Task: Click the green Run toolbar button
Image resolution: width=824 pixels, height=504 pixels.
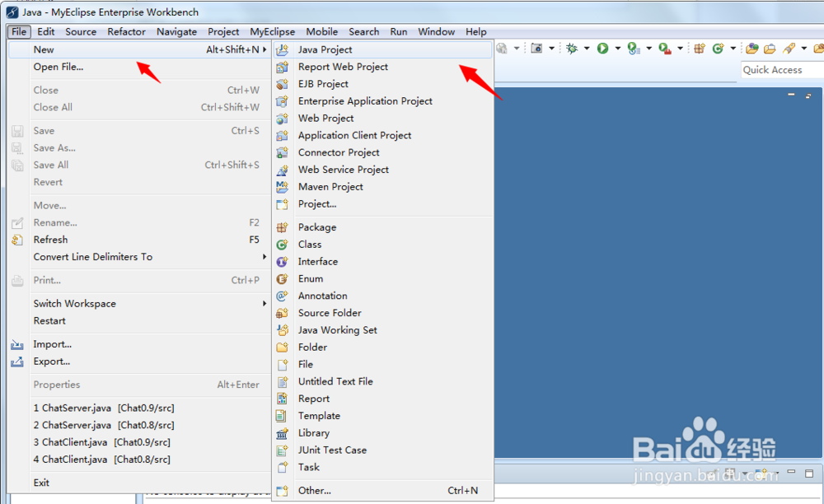Action: click(603, 49)
